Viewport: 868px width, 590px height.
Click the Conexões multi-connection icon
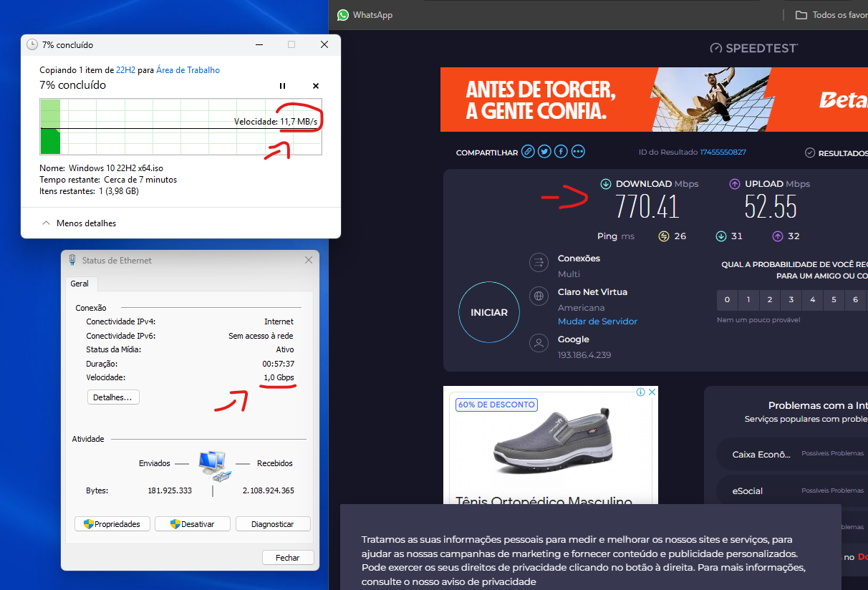click(539, 263)
